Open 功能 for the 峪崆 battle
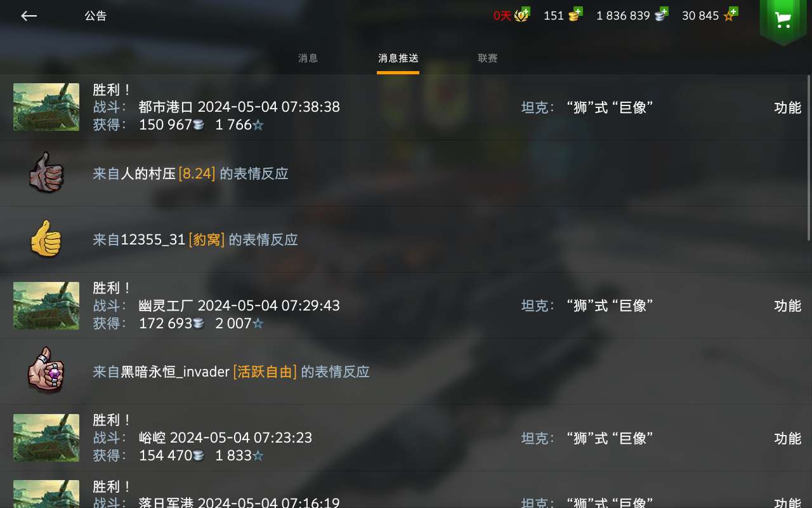Viewport: 812px width, 508px height. (x=787, y=438)
